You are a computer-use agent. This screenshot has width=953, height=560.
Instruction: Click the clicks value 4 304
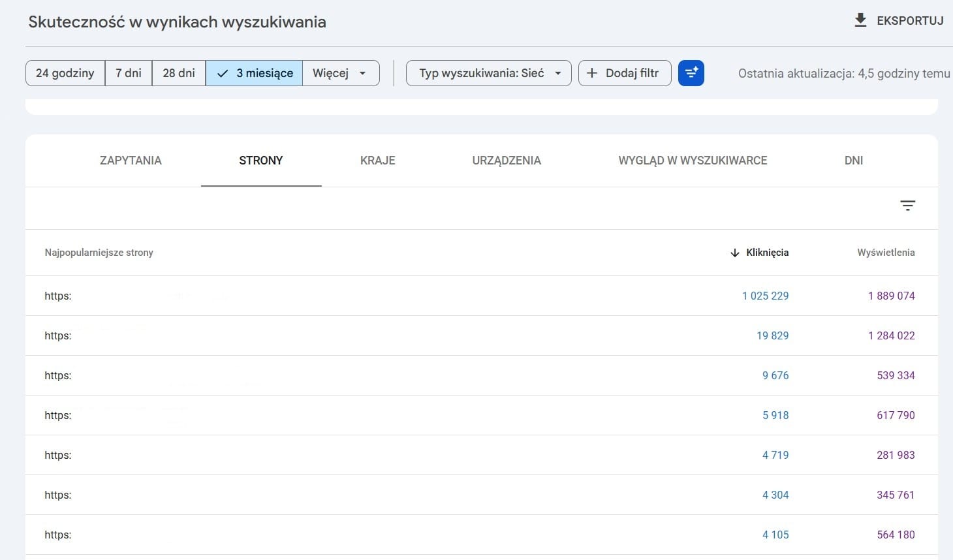pos(775,495)
